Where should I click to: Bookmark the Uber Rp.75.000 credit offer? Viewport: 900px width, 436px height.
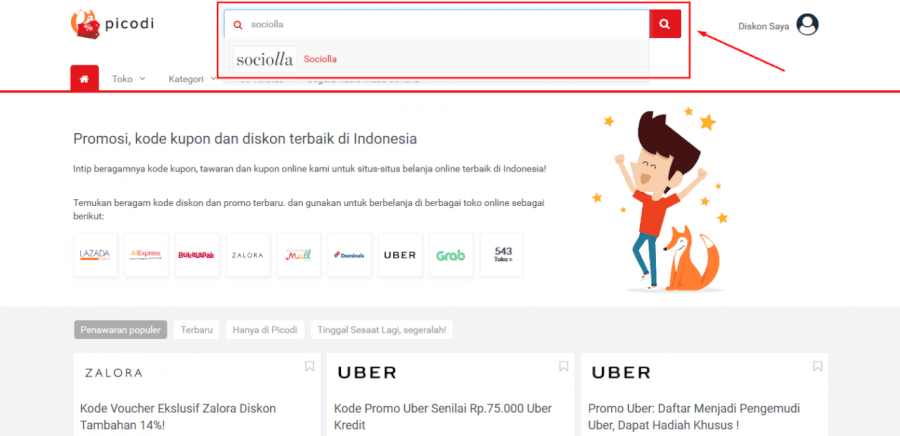564,366
